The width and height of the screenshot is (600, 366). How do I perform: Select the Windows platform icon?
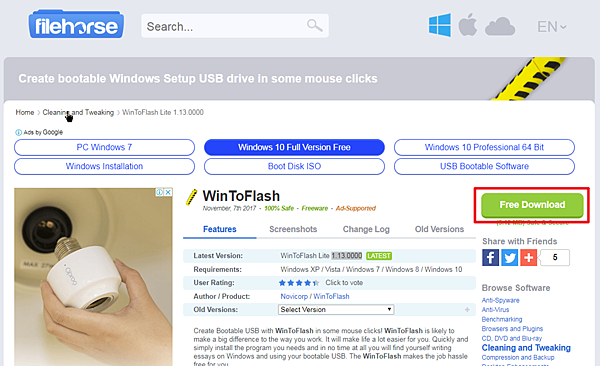pyautogui.click(x=440, y=25)
